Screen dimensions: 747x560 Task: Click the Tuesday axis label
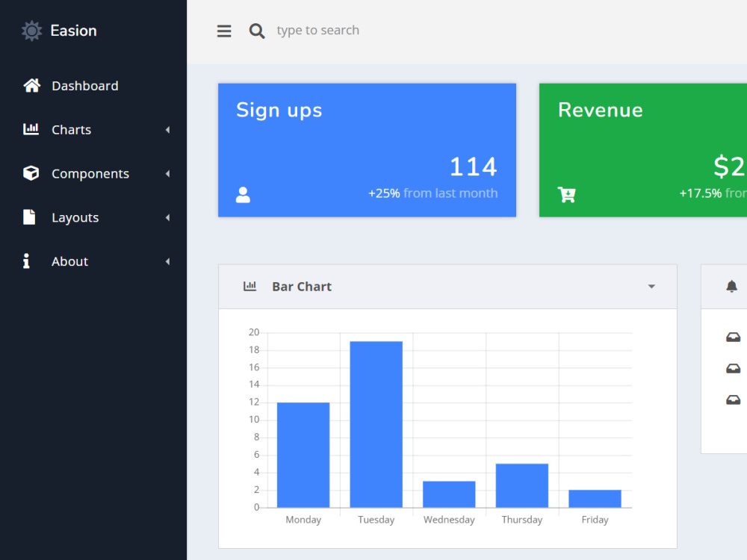coord(376,520)
